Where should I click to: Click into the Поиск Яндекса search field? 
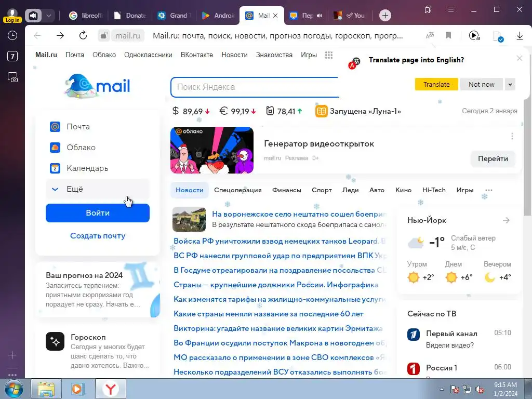(x=255, y=87)
